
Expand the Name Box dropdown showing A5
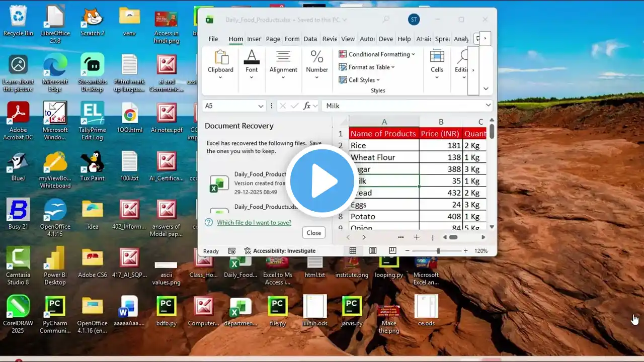pyautogui.click(x=261, y=106)
